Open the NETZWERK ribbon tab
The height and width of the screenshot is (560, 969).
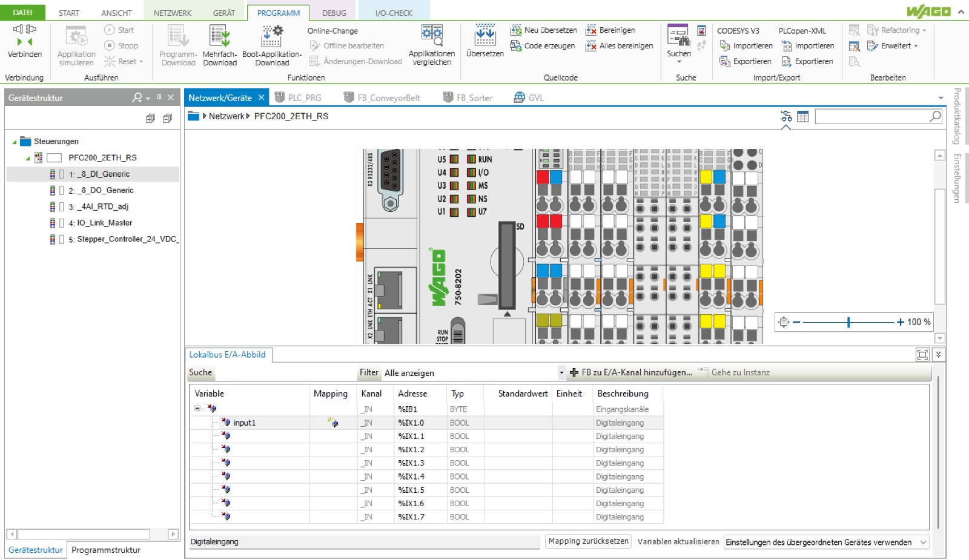(173, 13)
